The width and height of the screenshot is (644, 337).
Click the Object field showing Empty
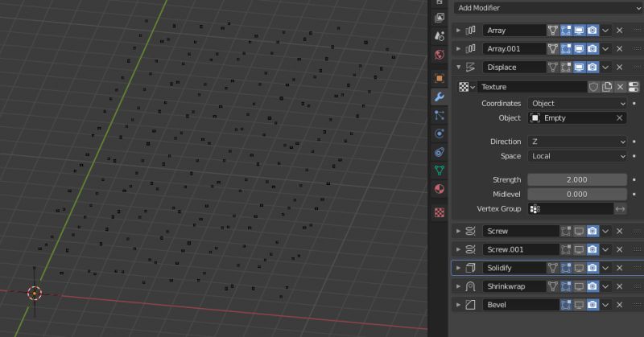coord(577,118)
